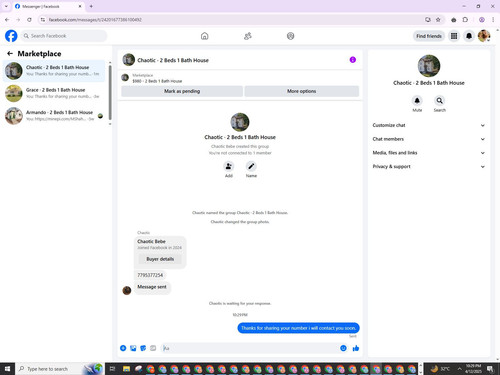
Task: Expand Media, files and links section
Action: click(x=428, y=153)
